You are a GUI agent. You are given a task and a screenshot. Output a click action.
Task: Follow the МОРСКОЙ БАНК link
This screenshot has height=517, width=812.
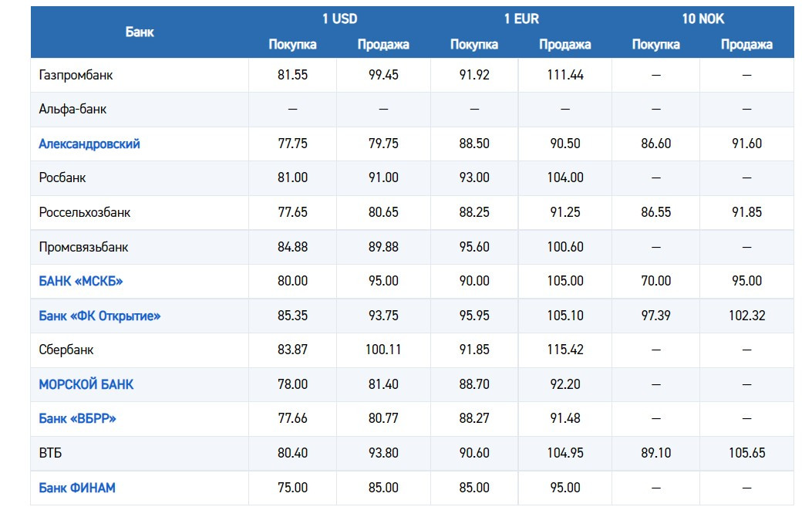[x=86, y=384]
